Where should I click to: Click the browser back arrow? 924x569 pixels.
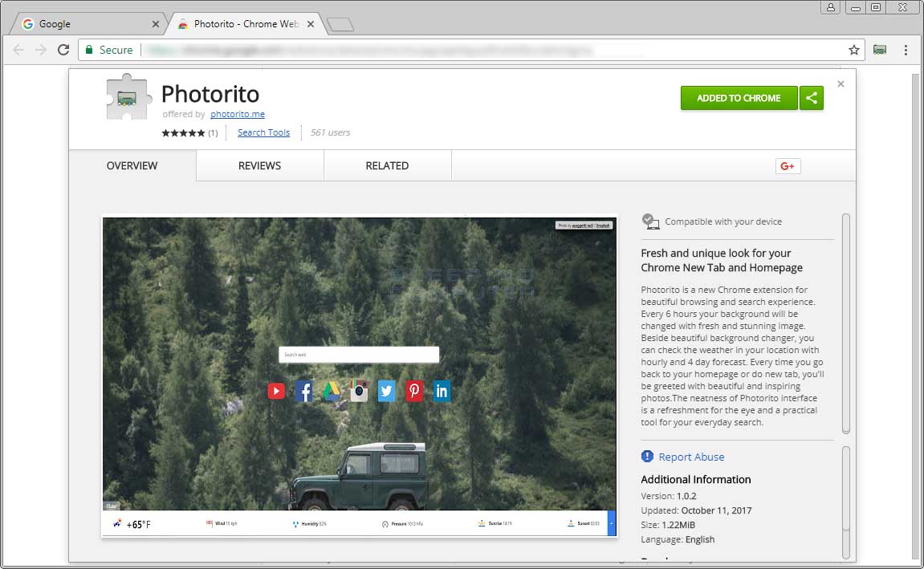tap(18, 50)
